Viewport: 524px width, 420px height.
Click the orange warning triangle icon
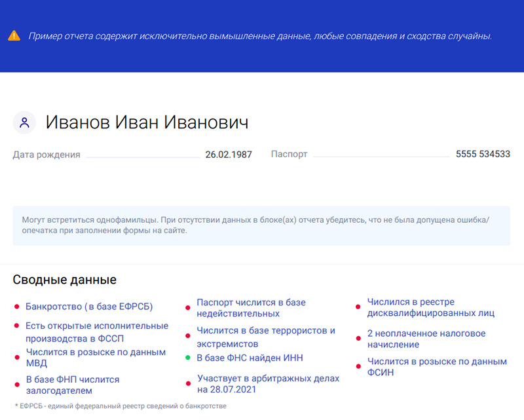pos(14,35)
